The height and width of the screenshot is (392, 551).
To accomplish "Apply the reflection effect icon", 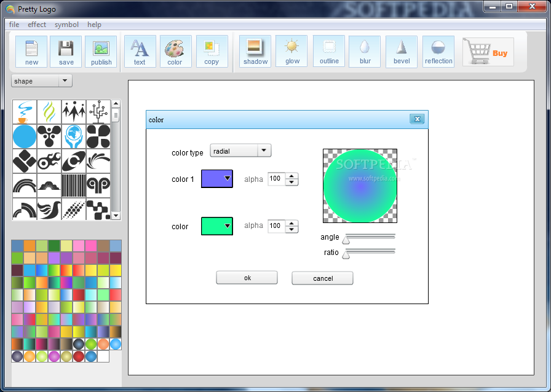I will point(438,52).
